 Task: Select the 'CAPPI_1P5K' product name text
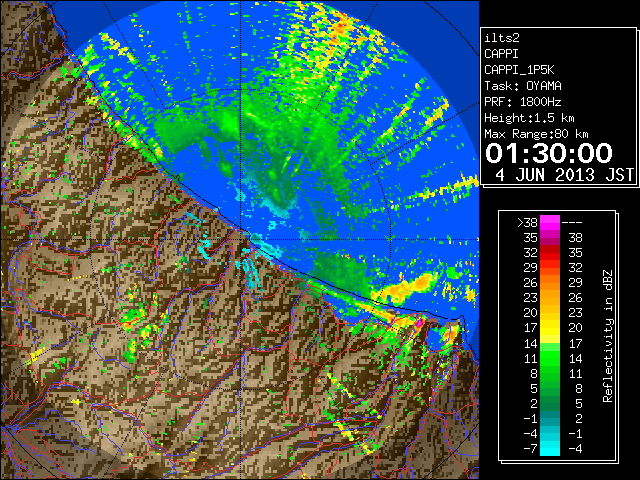[519, 70]
